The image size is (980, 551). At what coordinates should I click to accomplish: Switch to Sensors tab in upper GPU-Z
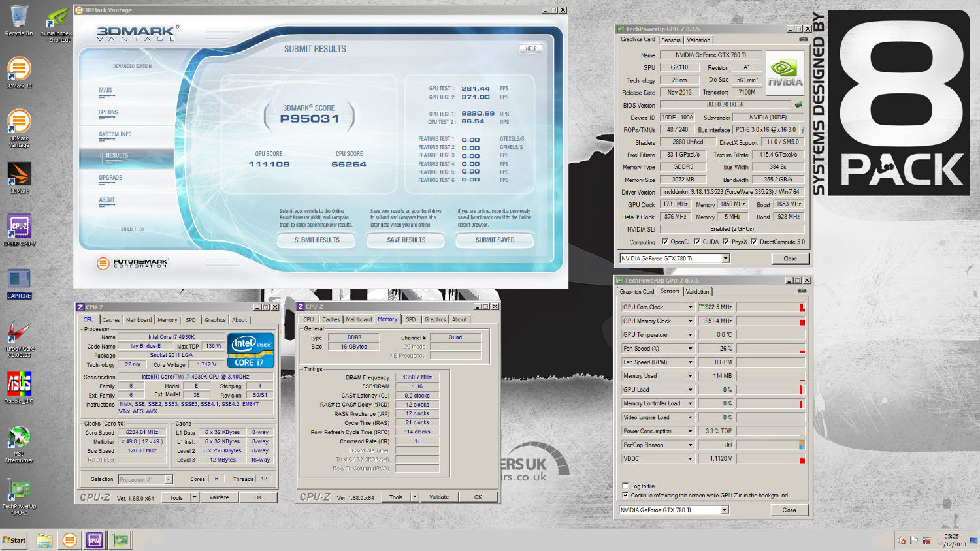point(671,40)
